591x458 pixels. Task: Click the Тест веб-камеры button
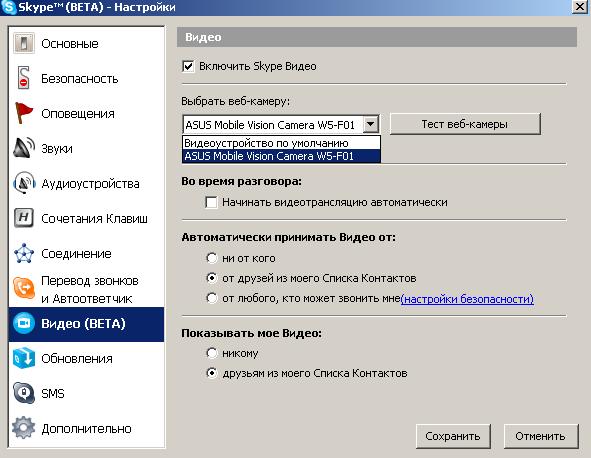(x=465, y=124)
